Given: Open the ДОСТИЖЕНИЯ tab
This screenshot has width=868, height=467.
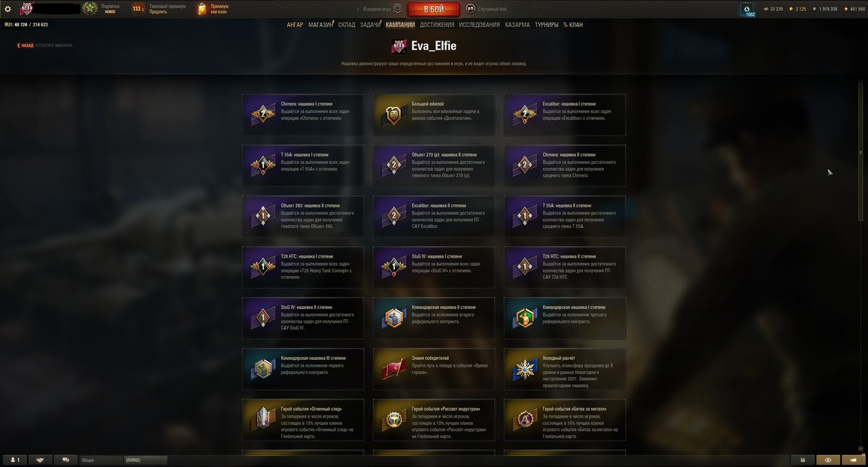Looking at the screenshot, I should 437,25.
